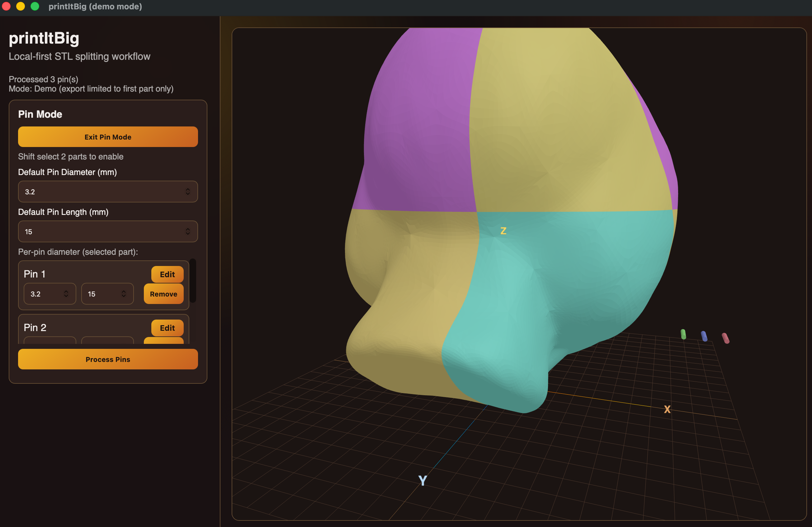Click the pin list scrollbar thumb
Screen dimensions: 812x527
[x=193, y=281]
